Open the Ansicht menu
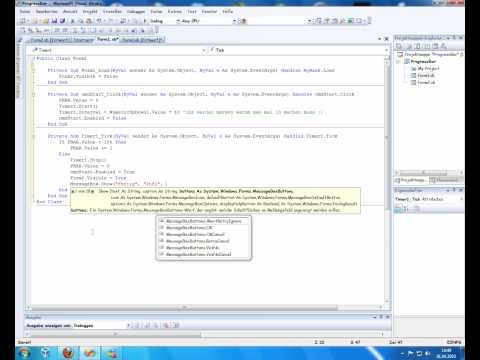The width and height of the screenshot is (480, 360). 70,11
